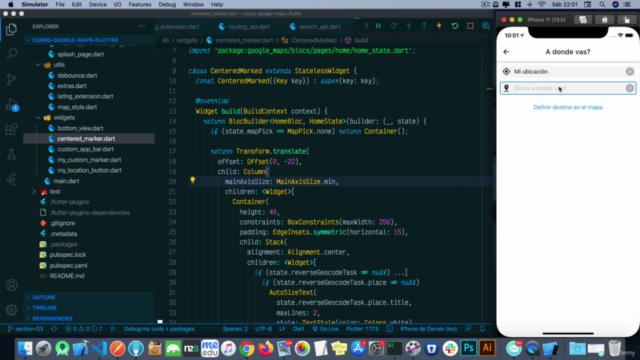Viewport: 640px width, 360px height.
Task: Open main.dart in the explorer
Action: [x=66, y=181]
